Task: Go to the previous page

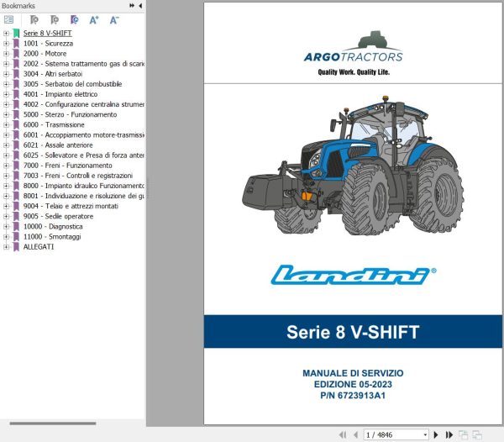Action: 355,435
